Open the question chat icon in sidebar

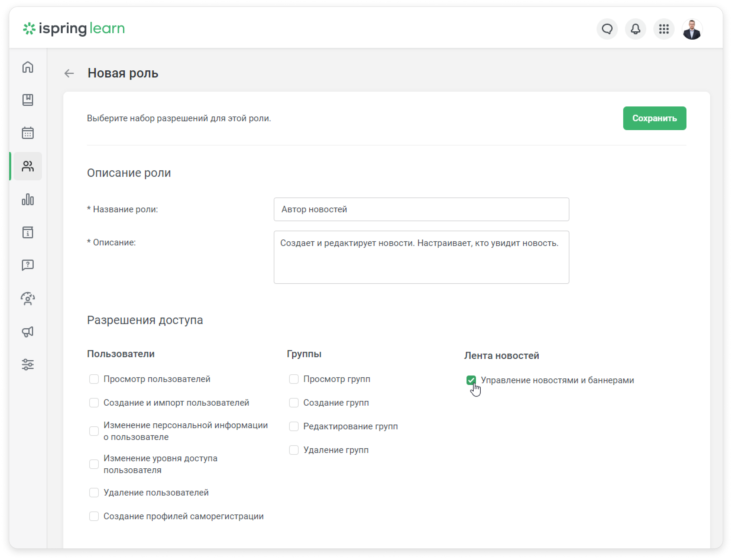pos(28,265)
